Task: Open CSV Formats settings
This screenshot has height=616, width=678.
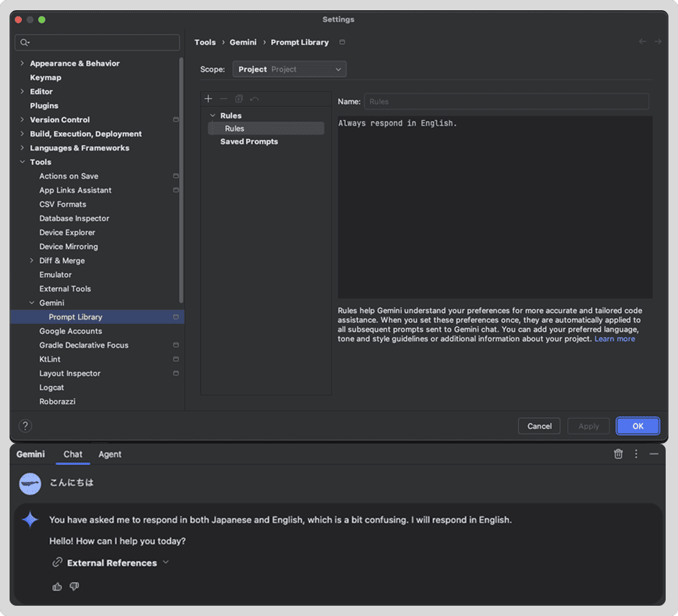Action: click(x=63, y=204)
